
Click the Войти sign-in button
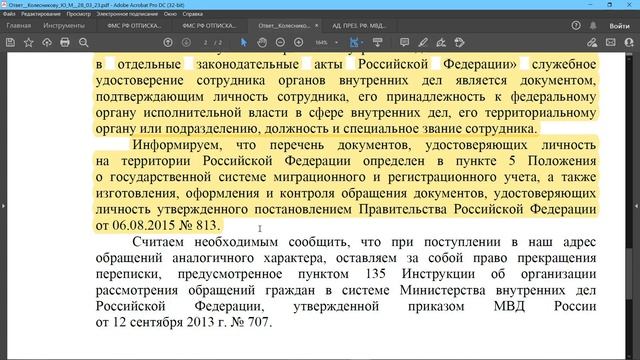(619, 26)
